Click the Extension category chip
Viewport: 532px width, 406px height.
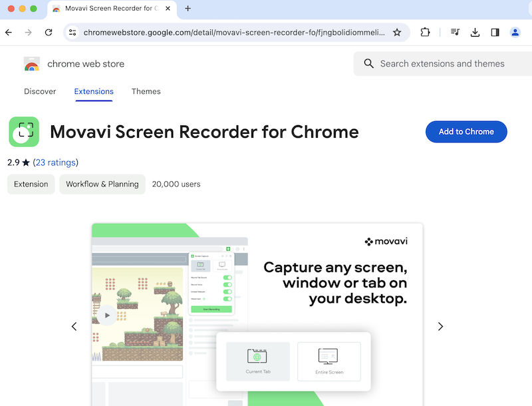pos(31,184)
